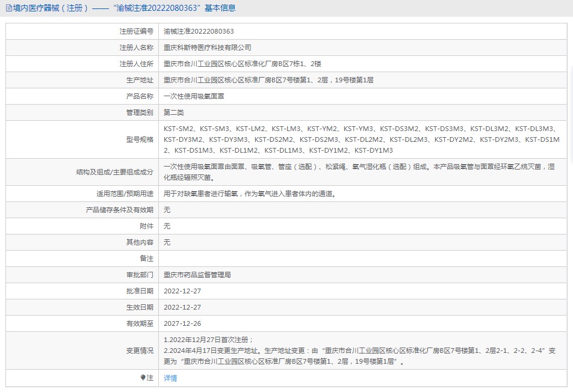Viewport: 573px width, 392px height.
Task: Click the 变更情况 label
Action: click(x=140, y=351)
